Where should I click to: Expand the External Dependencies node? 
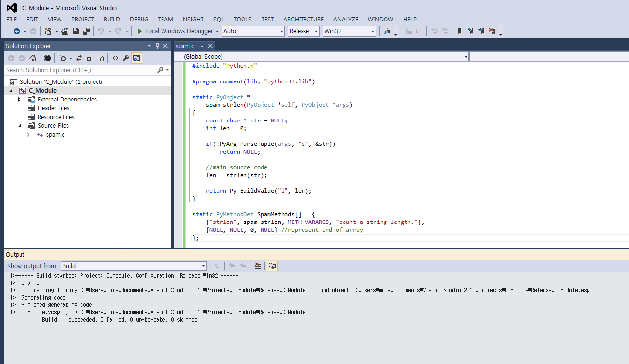pos(19,99)
